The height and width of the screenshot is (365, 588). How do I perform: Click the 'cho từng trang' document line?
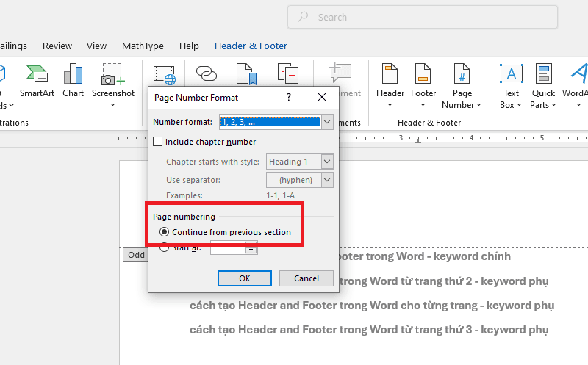(372, 305)
